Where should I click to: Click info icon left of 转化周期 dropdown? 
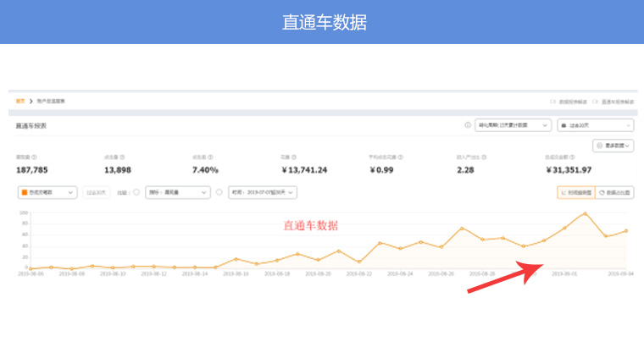pos(468,125)
